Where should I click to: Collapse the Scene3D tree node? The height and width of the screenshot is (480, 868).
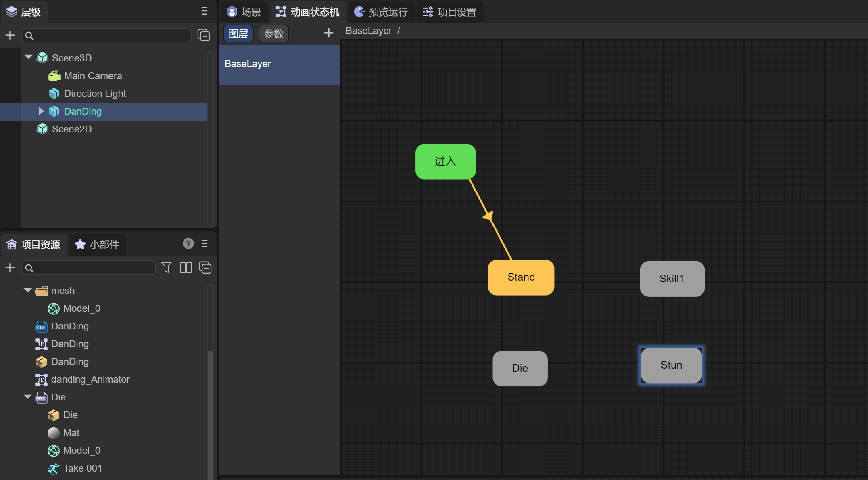tap(29, 57)
